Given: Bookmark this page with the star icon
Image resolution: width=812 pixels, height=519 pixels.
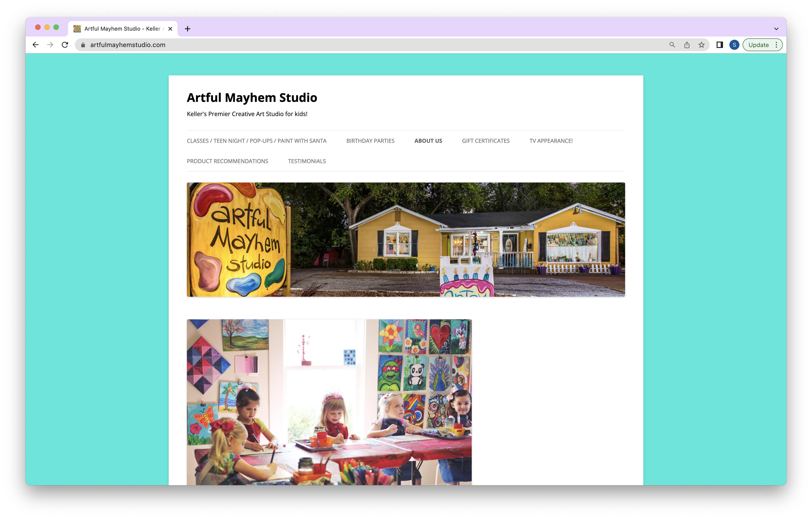Looking at the screenshot, I should 701,45.
